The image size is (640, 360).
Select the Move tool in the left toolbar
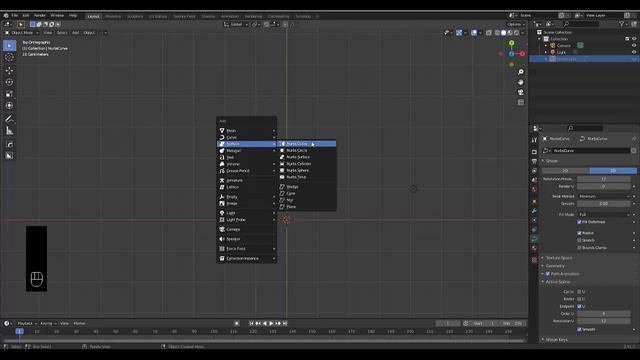9,70
